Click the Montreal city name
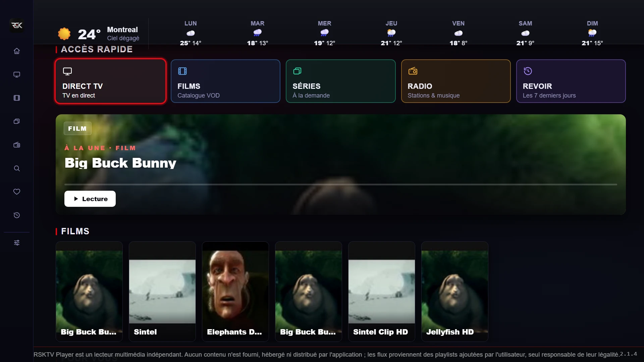The width and height of the screenshot is (644, 362). click(x=122, y=29)
